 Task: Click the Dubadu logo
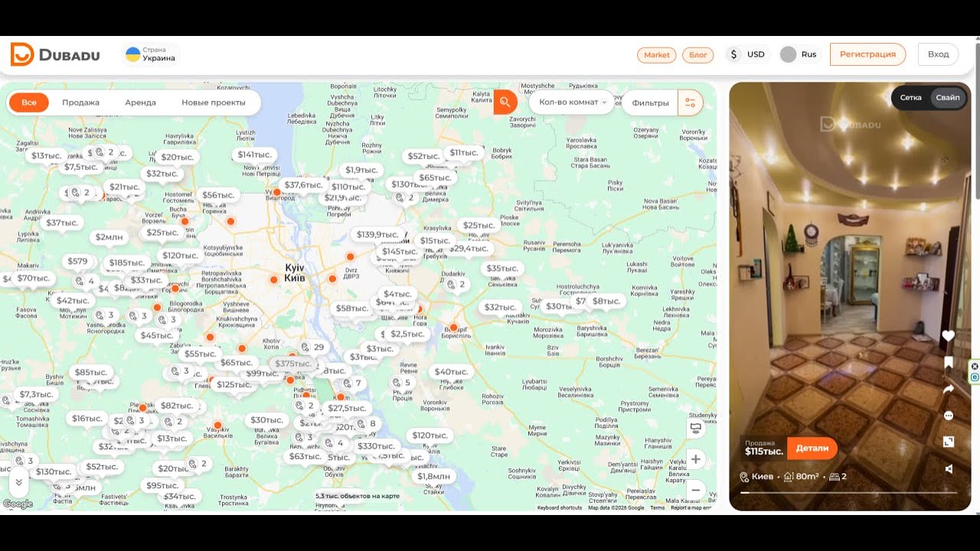pos(54,54)
